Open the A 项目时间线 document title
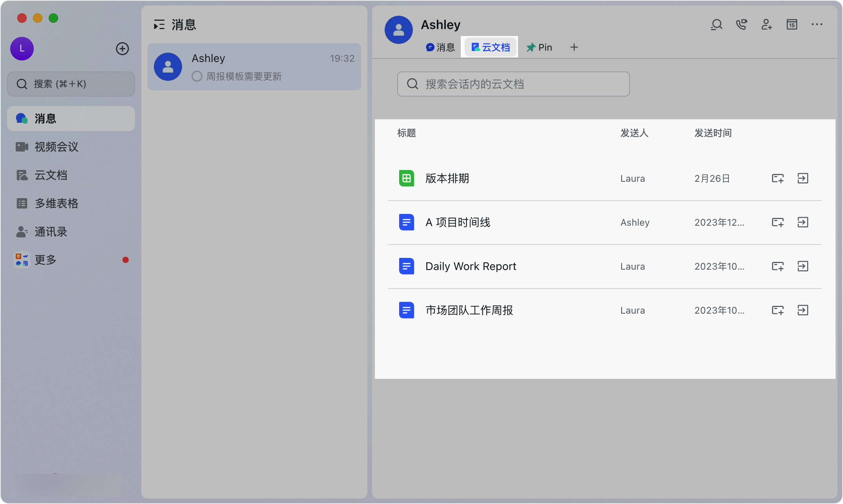 click(458, 223)
